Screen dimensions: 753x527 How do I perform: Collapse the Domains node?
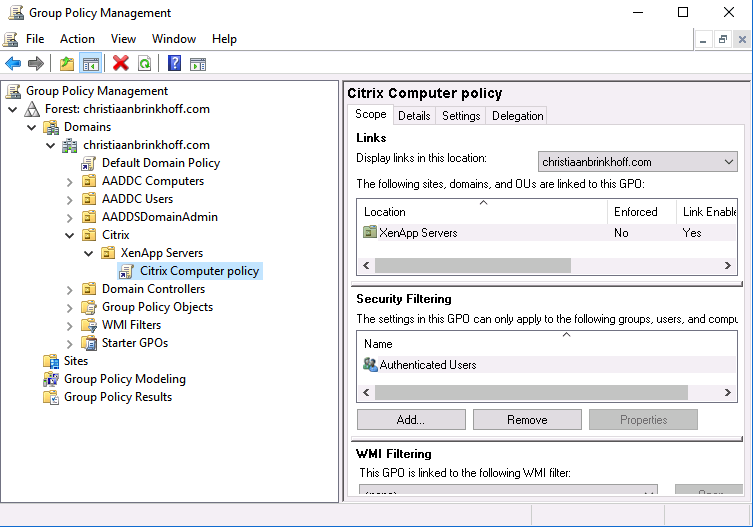click(x=32, y=127)
